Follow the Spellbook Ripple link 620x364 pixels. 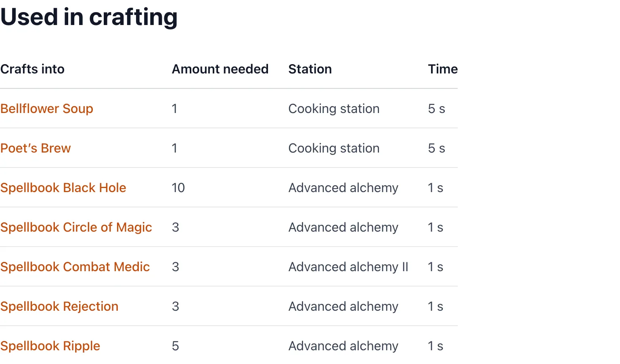(x=50, y=346)
